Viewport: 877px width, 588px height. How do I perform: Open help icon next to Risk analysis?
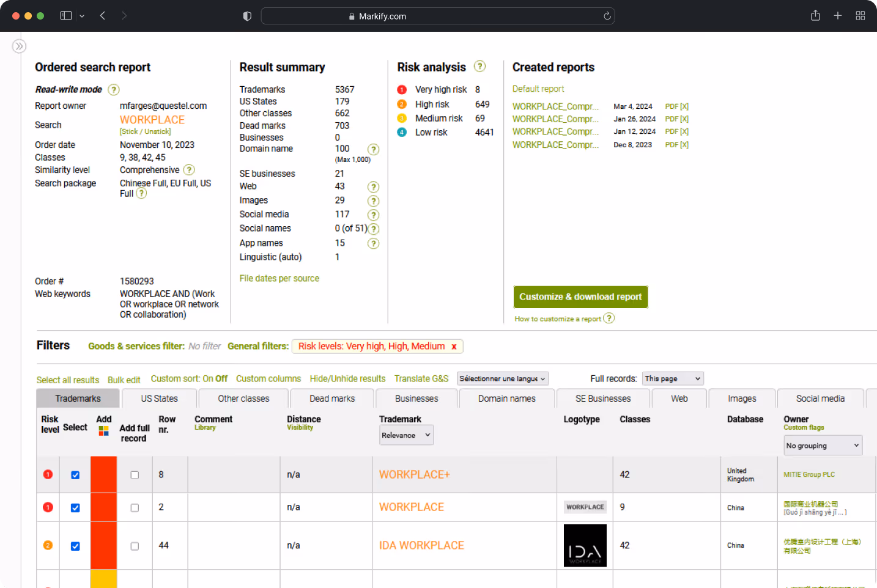coord(480,66)
